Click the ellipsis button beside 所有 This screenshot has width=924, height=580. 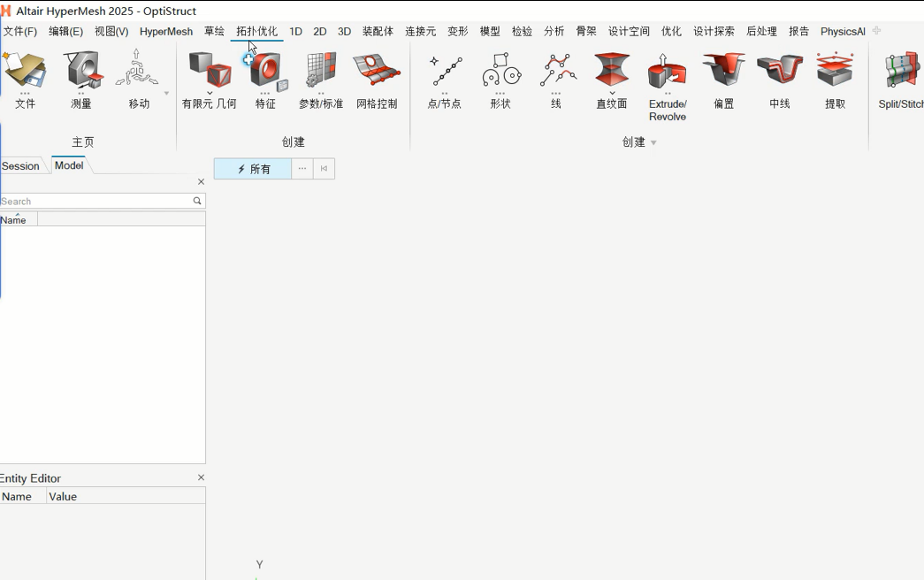coord(302,169)
